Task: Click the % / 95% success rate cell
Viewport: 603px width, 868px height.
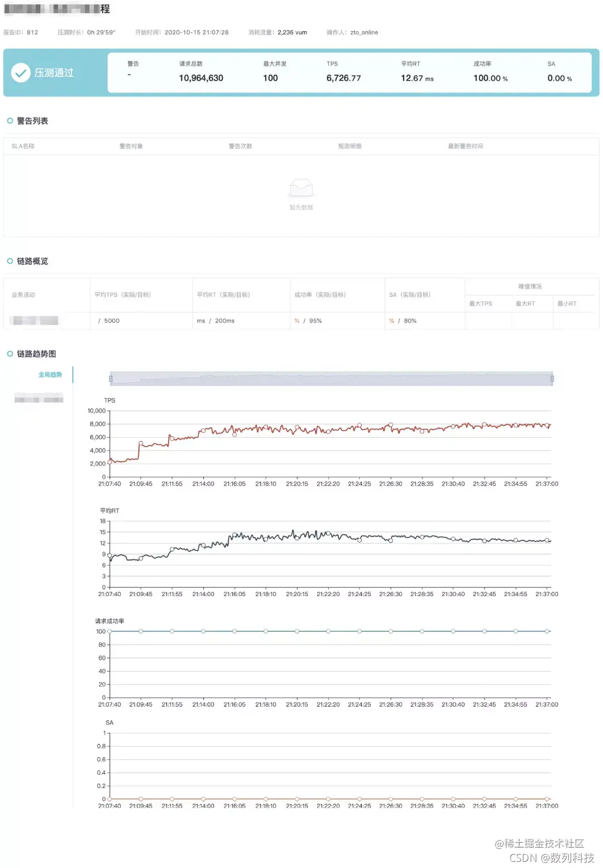Action: click(308, 321)
